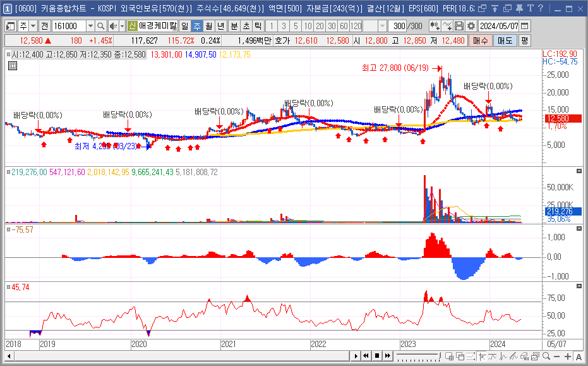588x366 pixels.
Task: Click the rewind button on bottom bar
Action: 366,355
